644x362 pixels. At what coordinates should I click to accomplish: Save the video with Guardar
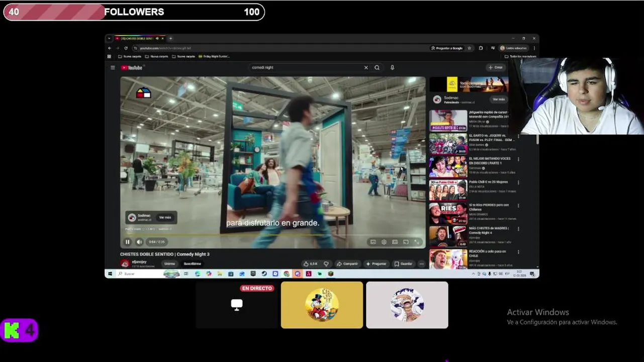tap(403, 263)
